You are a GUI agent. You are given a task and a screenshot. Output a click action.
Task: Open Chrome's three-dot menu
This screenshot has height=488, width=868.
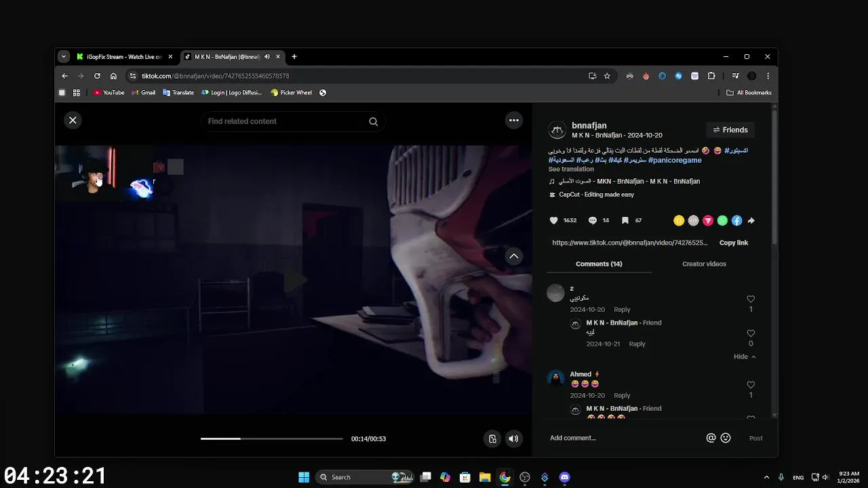pos(768,76)
